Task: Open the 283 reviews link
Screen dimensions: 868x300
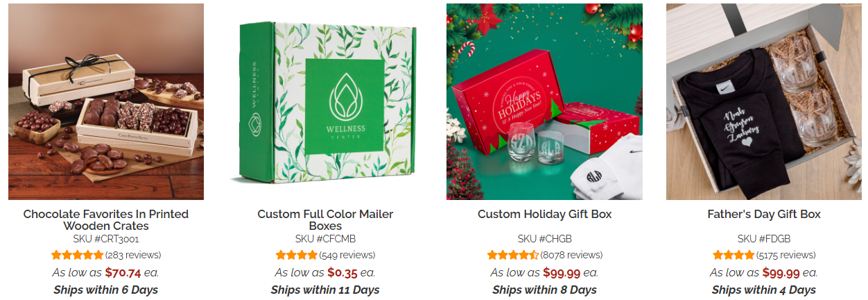Action: tap(133, 255)
